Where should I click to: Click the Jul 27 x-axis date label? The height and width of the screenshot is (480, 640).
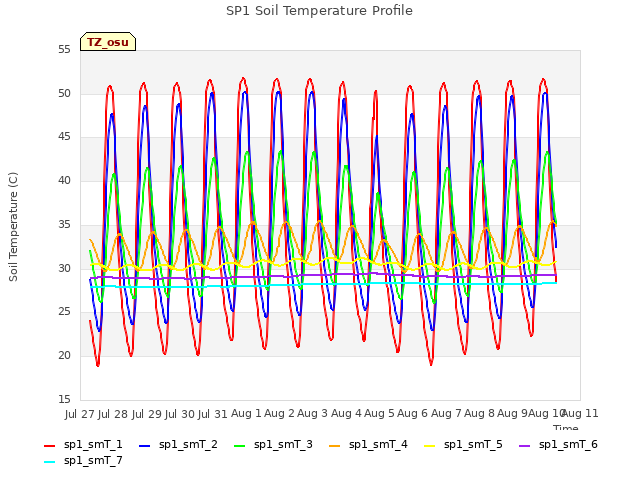80,414
